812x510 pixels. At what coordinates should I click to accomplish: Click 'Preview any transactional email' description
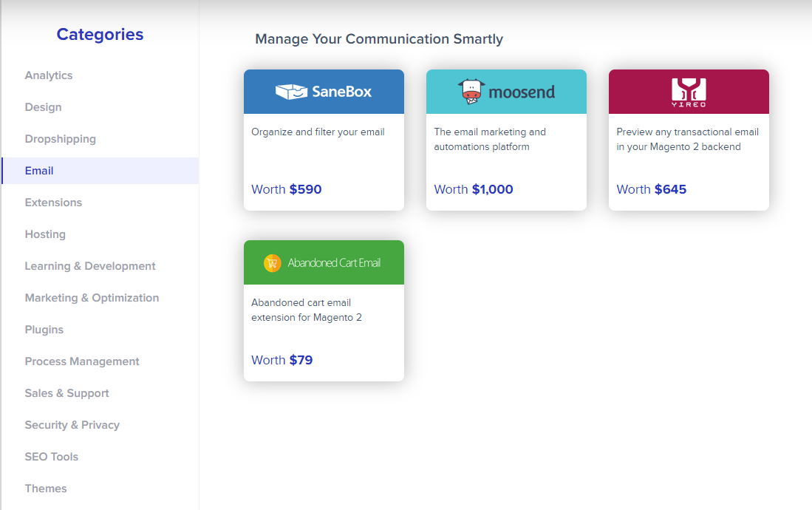pyautogui.click(x=687, y=139)
